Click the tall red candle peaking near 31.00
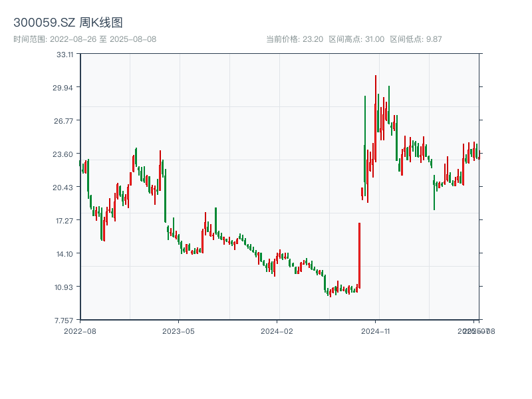 [376, 119]
